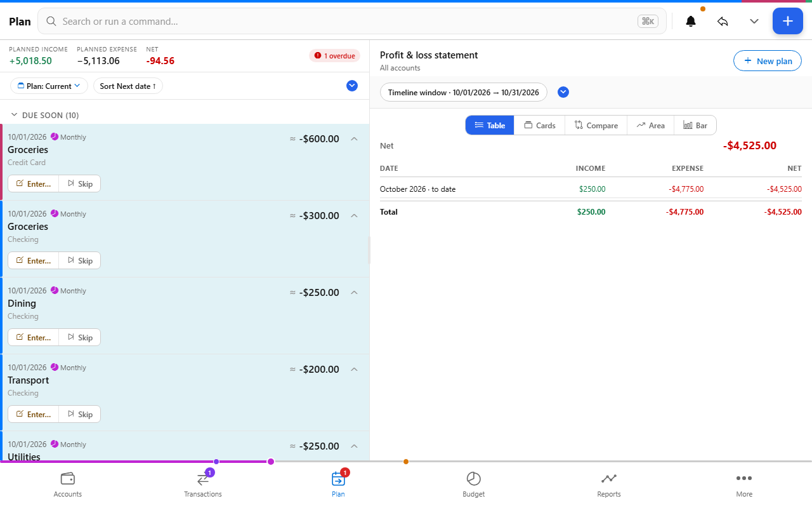This screenshot has width=812, height=508.
Task: Open the Accounts tab
Action: click(x=68, y=485)
